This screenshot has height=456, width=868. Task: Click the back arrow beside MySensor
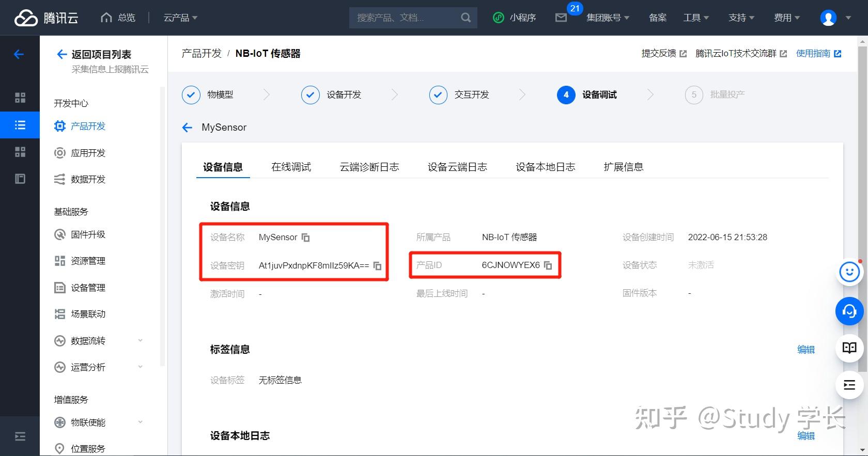187,128
